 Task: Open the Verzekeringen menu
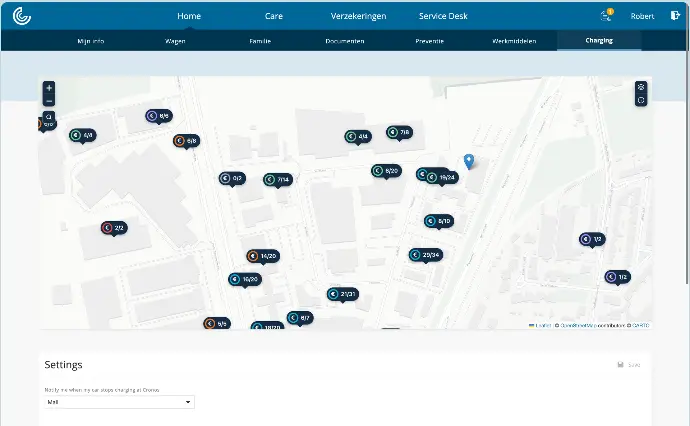(358, 16)
